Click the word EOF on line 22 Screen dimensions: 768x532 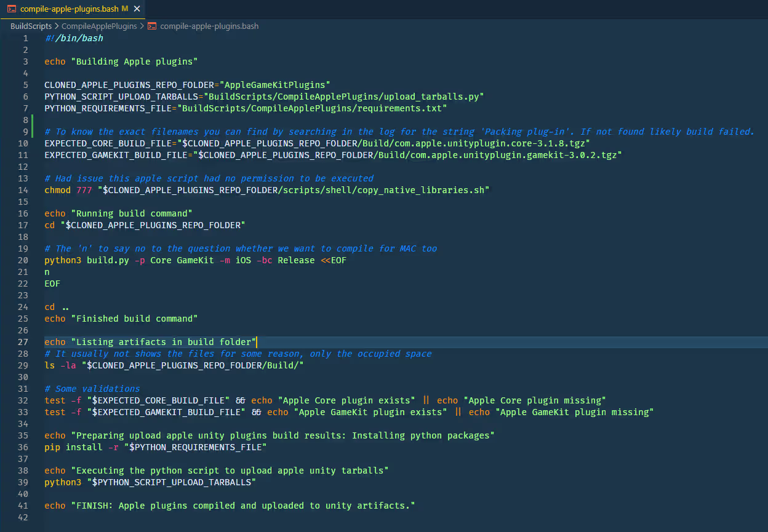pos(52,284)
